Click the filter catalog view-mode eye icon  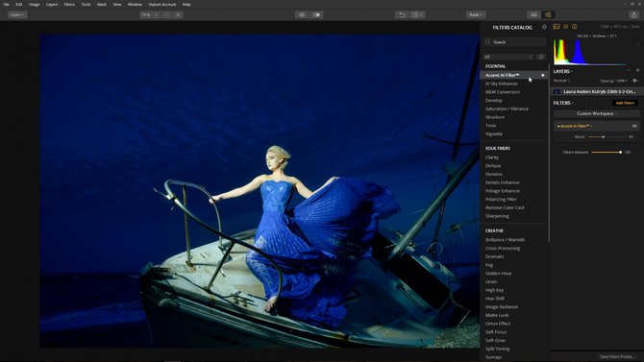(x=541, y=57)
